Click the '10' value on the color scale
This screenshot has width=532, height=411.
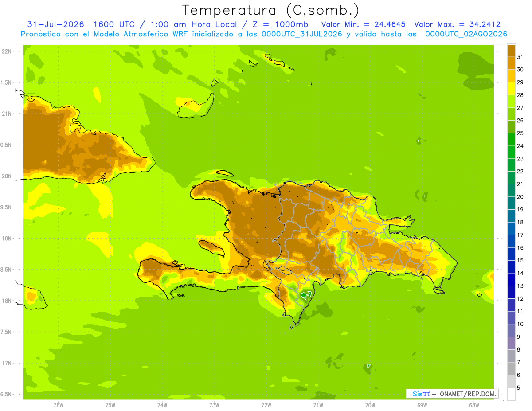click(x=520, y=324)
